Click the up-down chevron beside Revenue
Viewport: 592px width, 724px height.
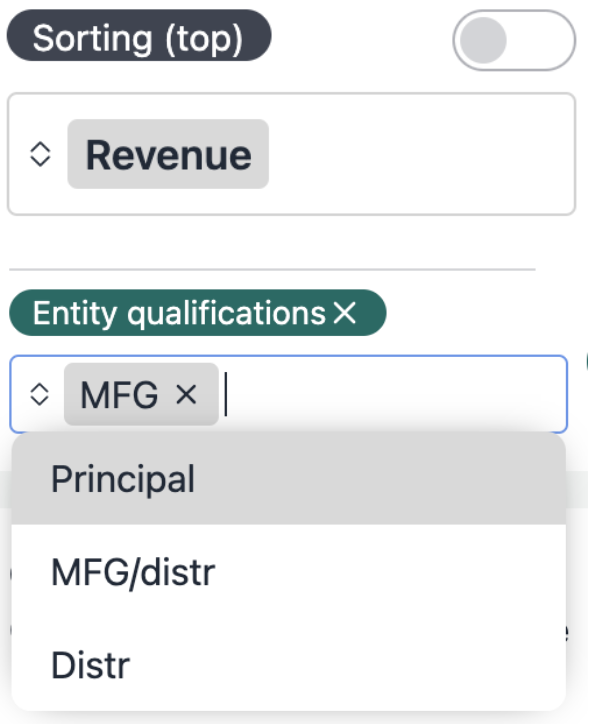40,154
